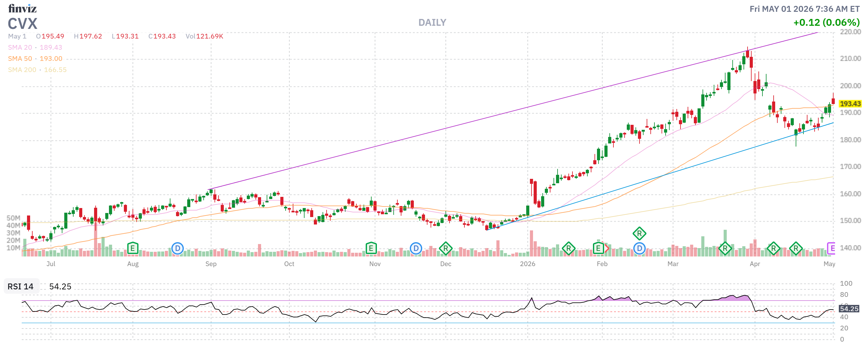Click the close price 193.43 in the header
Viewport: 868px width, 349px height.
[x=165, y=36]
